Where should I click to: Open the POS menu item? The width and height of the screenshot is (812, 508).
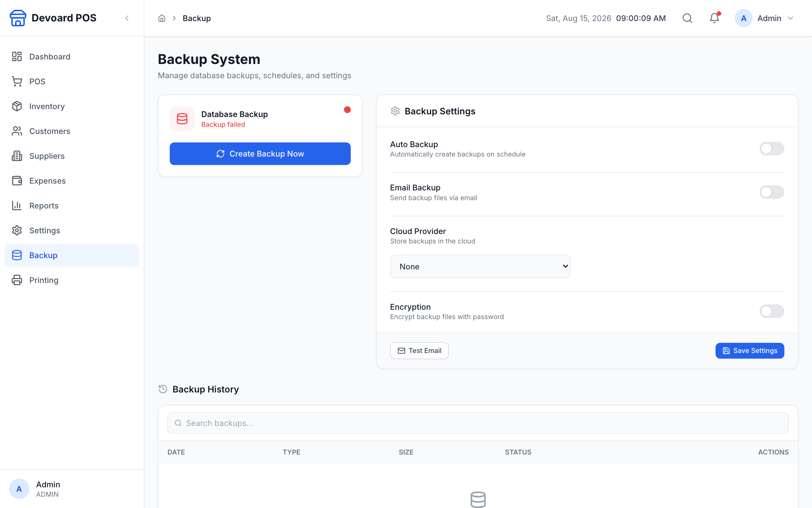(72, 81)
